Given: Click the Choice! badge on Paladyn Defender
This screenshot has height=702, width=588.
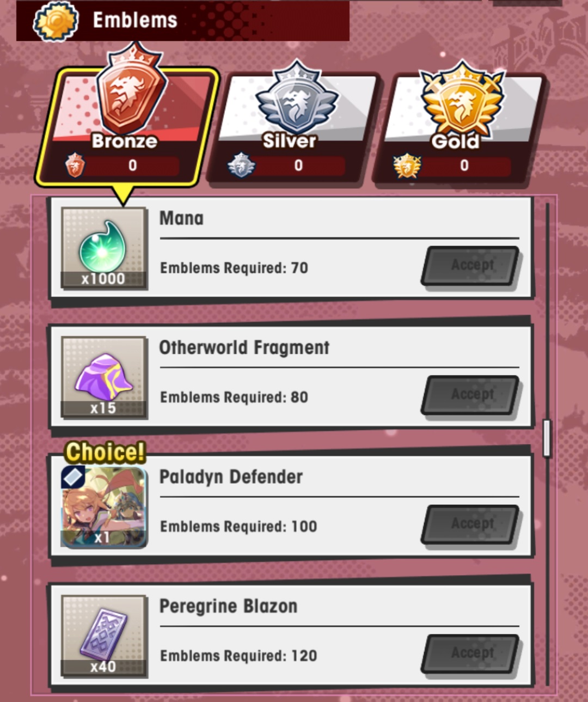Looking at the screenshot, I should pyautogui.click(x=105, y=452).
